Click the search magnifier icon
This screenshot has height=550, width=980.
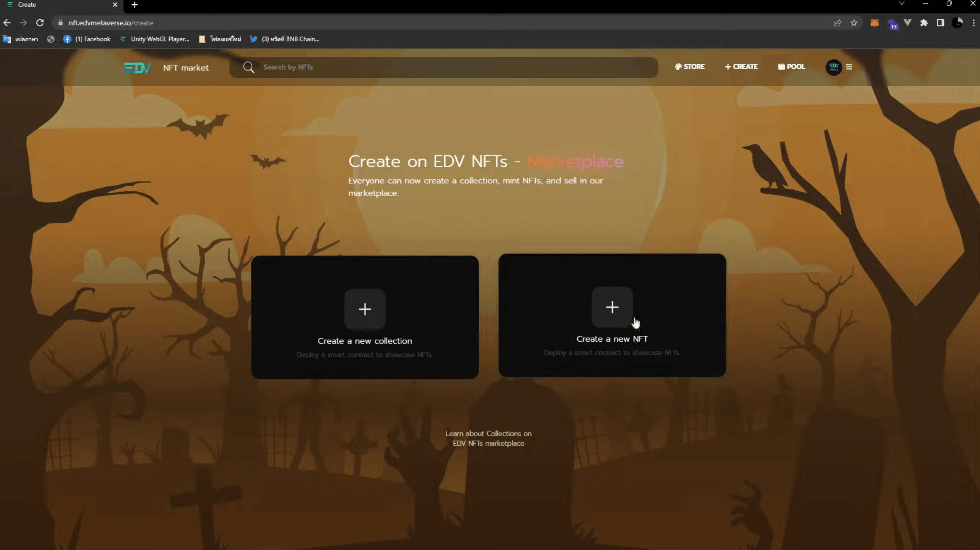point(248,67)
